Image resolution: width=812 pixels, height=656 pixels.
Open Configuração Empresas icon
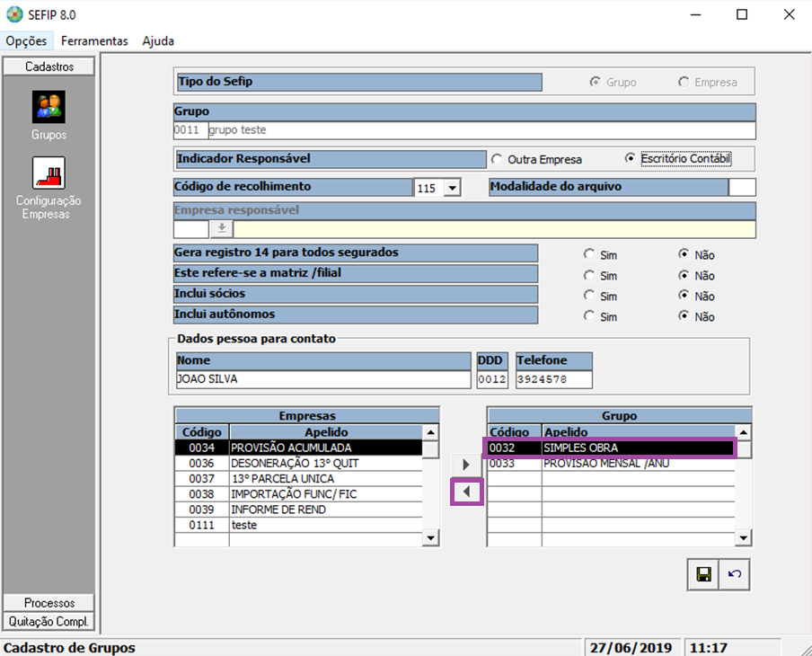click(x=49, y=173)
